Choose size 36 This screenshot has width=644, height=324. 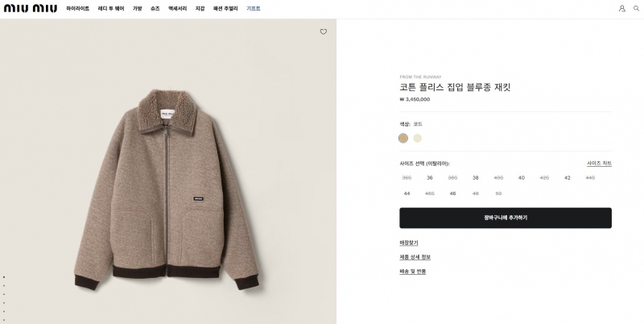point(430,177)
